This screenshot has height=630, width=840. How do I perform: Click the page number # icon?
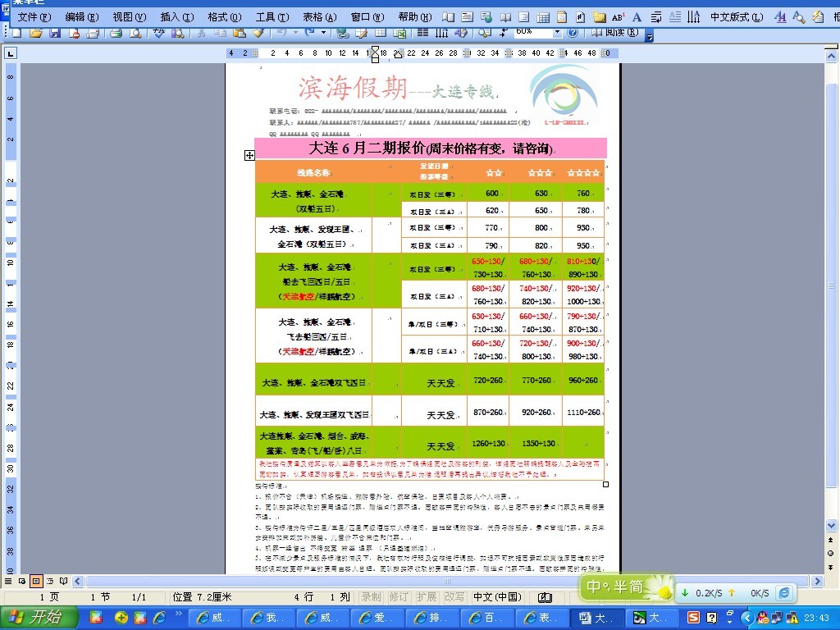(x=581, y=17)
